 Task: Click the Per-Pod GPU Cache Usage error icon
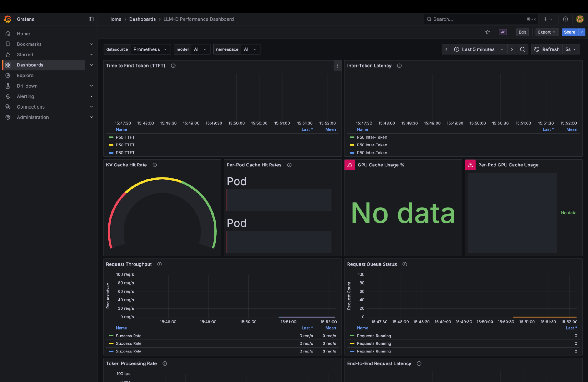point(470,165)
